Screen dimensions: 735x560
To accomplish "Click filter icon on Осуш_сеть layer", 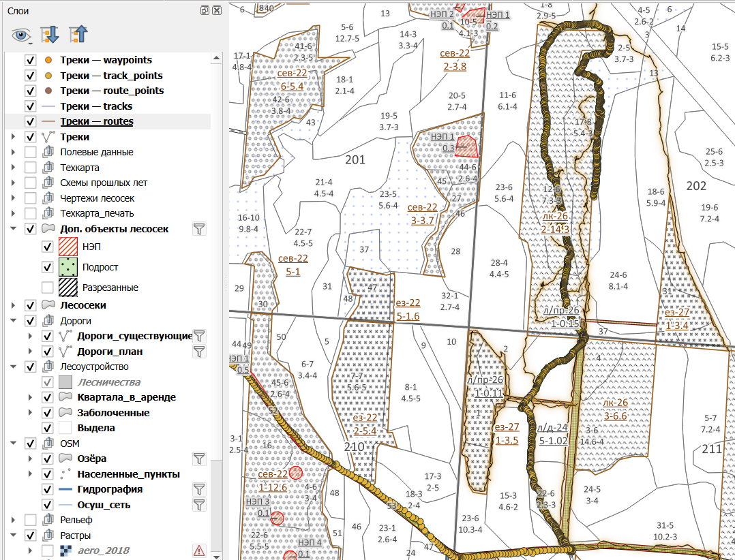I will pyautogui.click(x=199, y=505).
